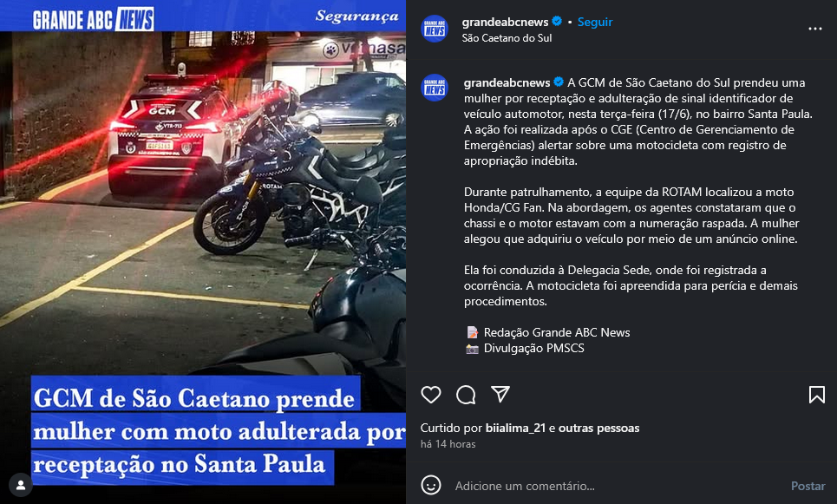Open profile avatar beside the caption

click(435, 88)
